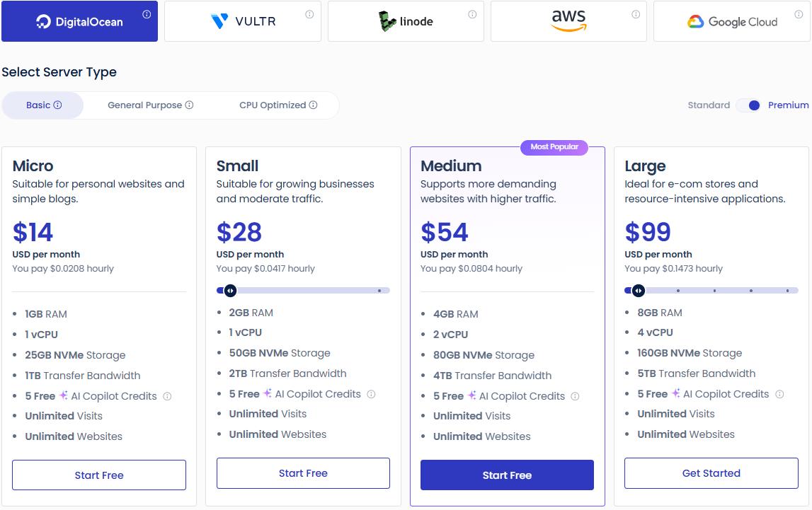Click AI Copilot Credits info icon in Micro plan
Image resolution: width=812 pixels, height=510 pixels.
[168, 396]
